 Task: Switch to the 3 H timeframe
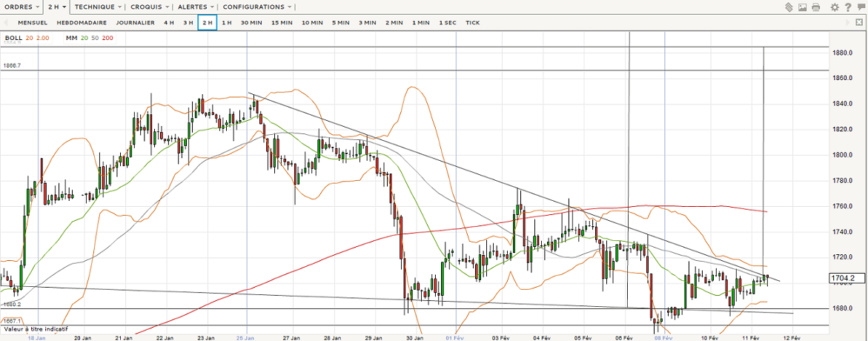188,23
